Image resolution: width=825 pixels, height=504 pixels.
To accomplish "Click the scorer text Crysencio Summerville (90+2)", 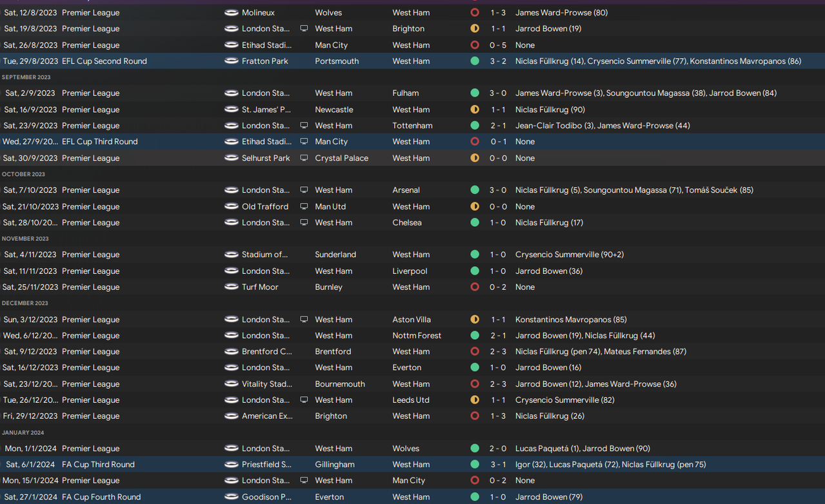I will click(570, 255).
